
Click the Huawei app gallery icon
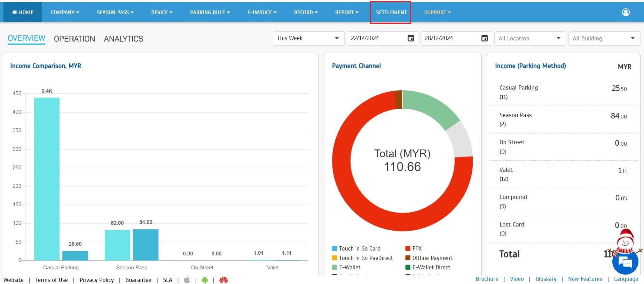[x=223, y=280]
